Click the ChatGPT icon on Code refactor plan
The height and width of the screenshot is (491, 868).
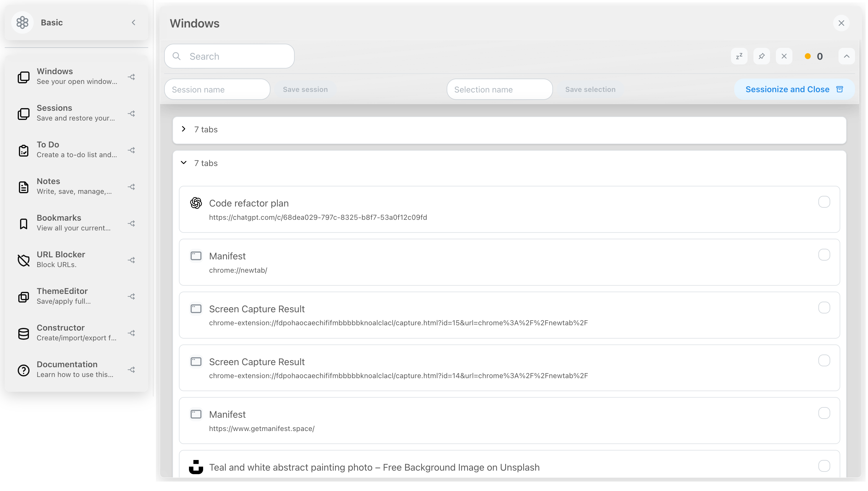pos(196,203)
